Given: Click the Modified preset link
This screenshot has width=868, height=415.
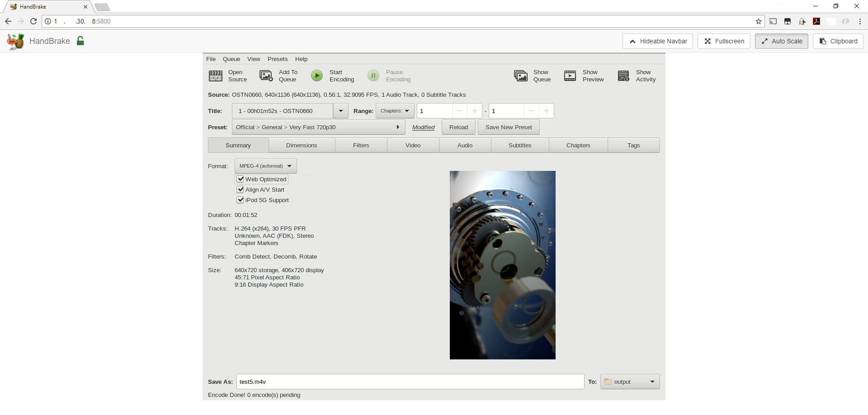Looking at the screenshot, I should coord(423,127).
